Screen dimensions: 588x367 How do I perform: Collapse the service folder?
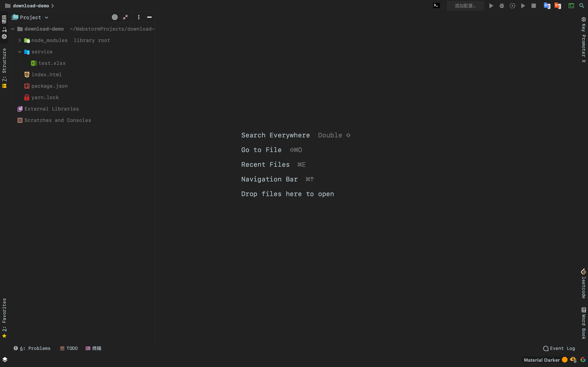click(20, 52)
